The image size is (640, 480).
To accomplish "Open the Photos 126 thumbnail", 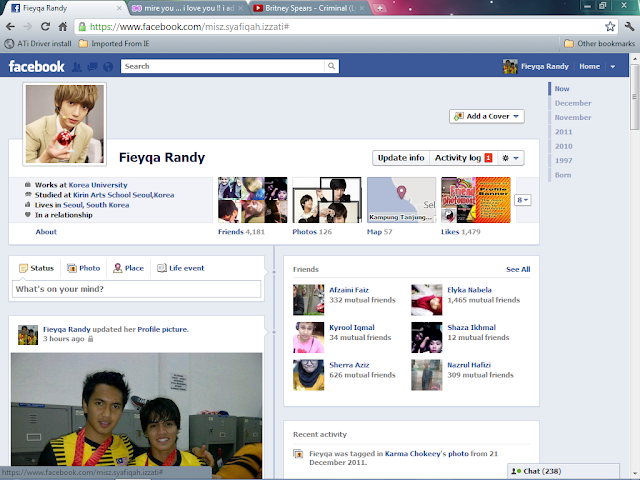I will (327, 200).
